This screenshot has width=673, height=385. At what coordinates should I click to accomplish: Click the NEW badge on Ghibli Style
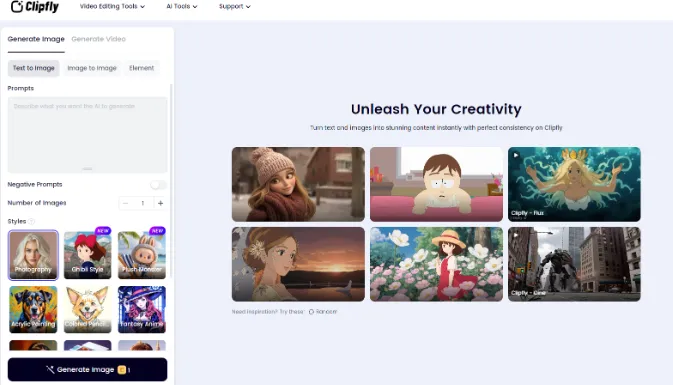tap(103, 230)
